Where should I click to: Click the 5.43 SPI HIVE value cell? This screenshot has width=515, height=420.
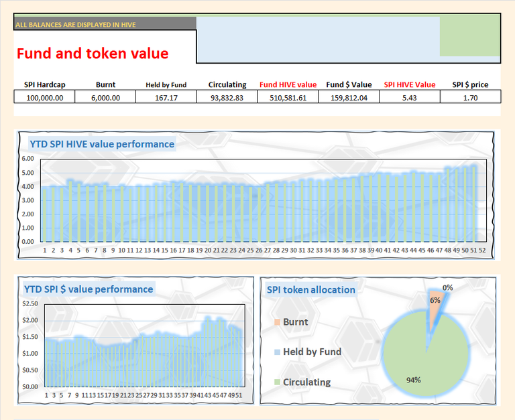pos(410,97)
